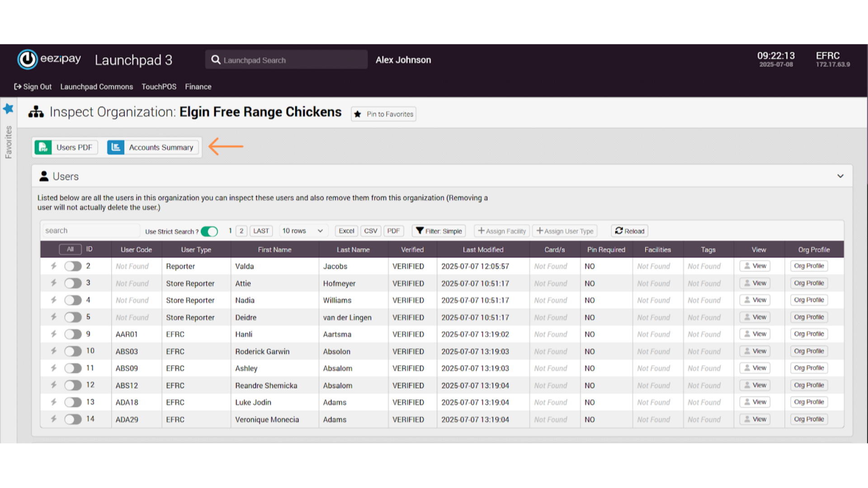Viewport: 868px width, 488px height.
Task: View user Valda Jacobs
Action: (755, 266)
